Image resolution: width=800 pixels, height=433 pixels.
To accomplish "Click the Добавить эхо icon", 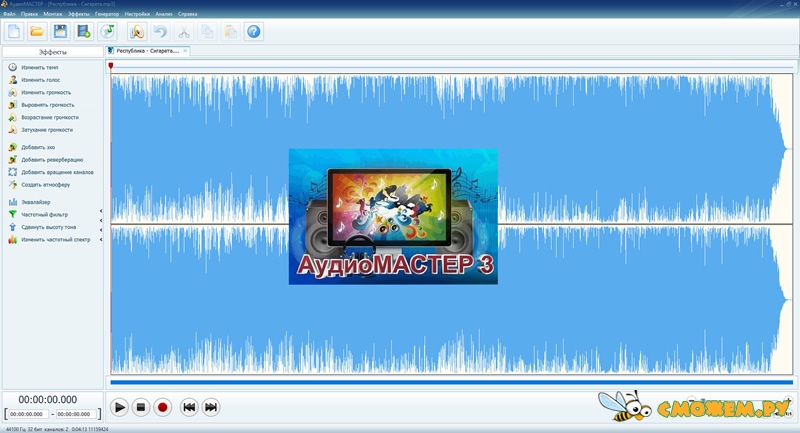I will click(x=13, y=147).
